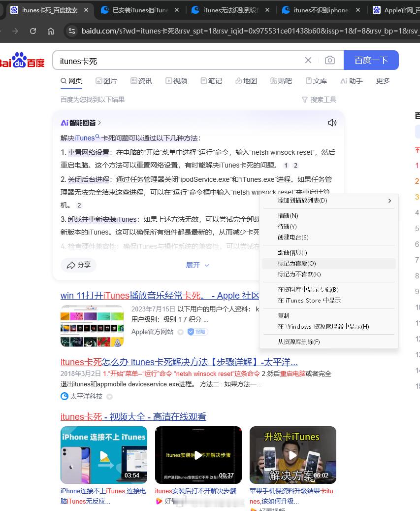Choose 插播(N) in context menu

(329, 216)
